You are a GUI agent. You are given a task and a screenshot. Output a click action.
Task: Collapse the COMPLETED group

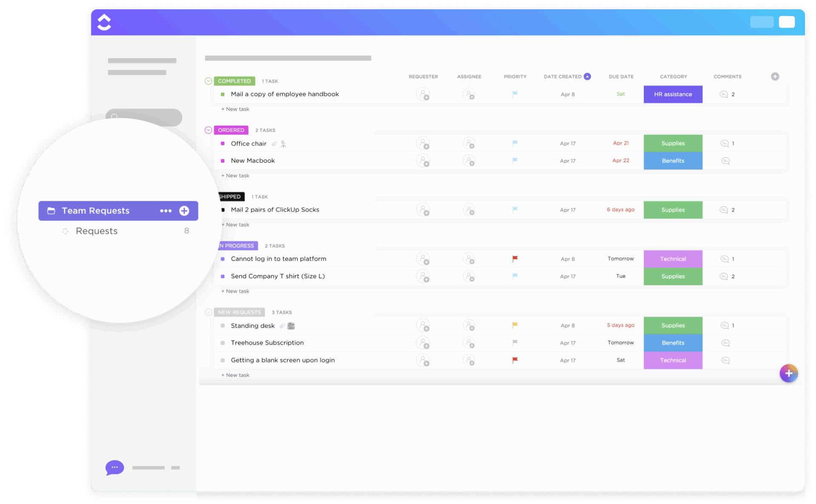(208, 81)
